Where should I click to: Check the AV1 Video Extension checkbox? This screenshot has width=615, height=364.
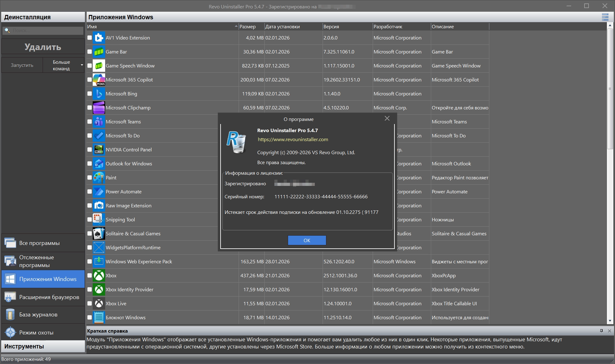pyautogui.click(x=90, y=38)
